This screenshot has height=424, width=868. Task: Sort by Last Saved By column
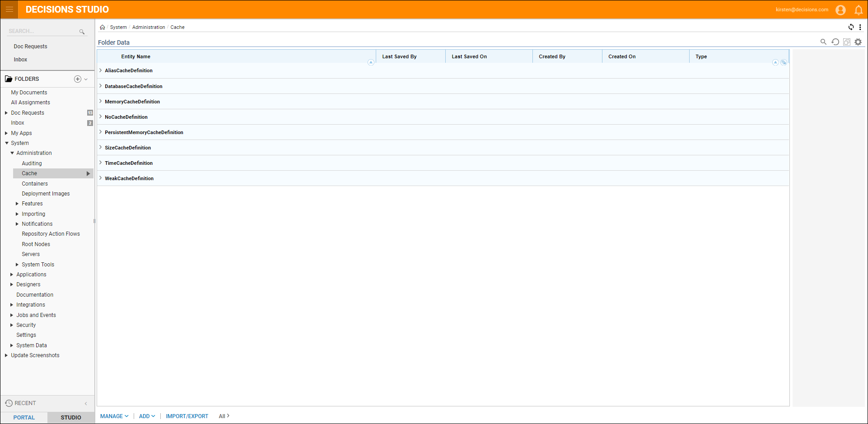pos(399,56)
